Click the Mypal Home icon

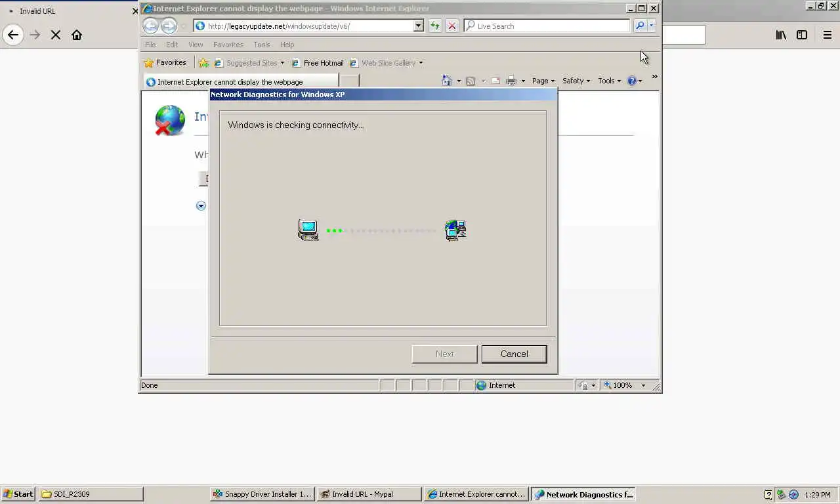point(77,35)
